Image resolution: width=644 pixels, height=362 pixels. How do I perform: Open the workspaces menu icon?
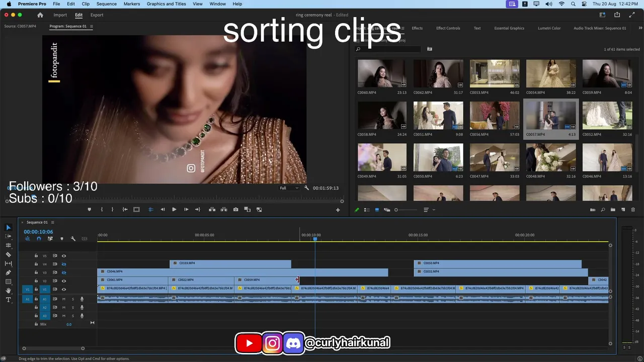(602, 15)
